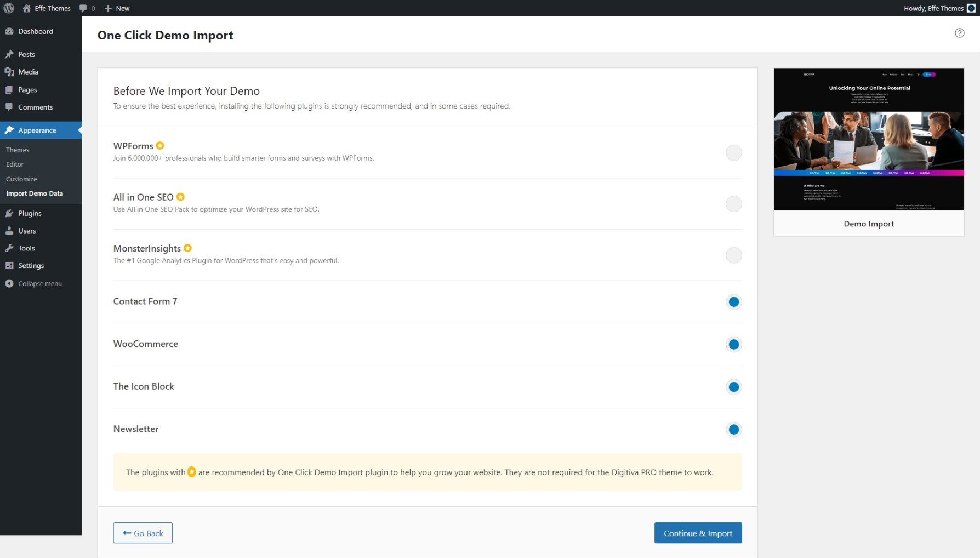Screen dimensions: 980x558
Task: Click the Comments sidebar speech icon
Action: (9, 107)
